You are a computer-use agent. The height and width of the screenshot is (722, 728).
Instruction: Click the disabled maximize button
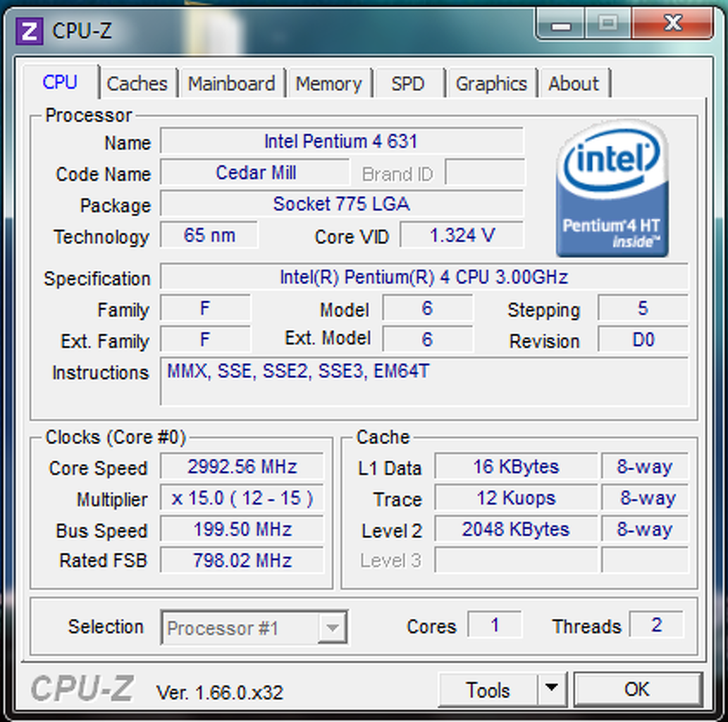(x=607, y=23)
